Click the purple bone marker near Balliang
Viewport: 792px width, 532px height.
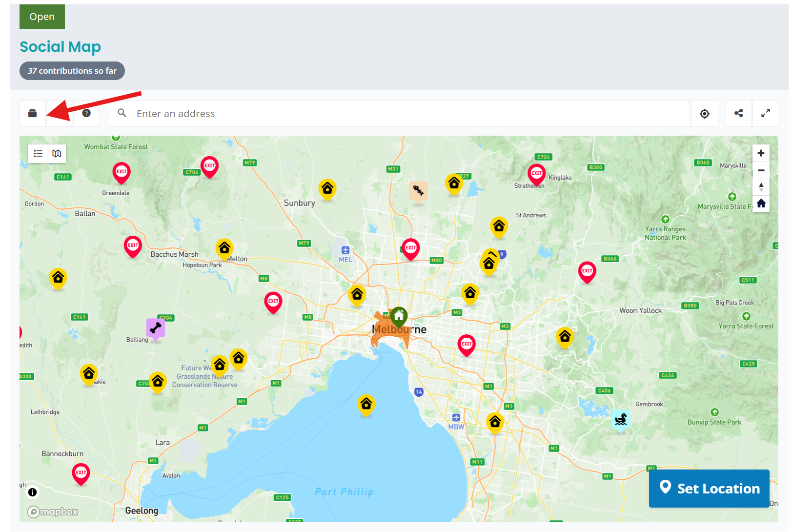(x=156, y=327)
